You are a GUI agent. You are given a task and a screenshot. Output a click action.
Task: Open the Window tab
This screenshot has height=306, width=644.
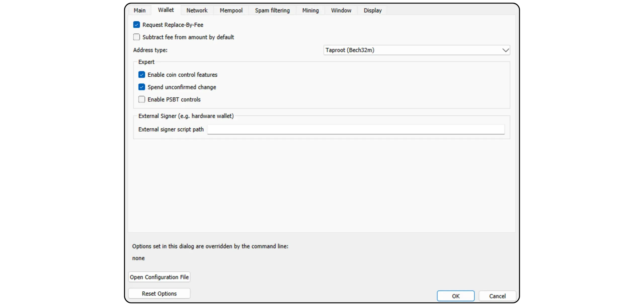pyautogui.click(x=341, y=10)
